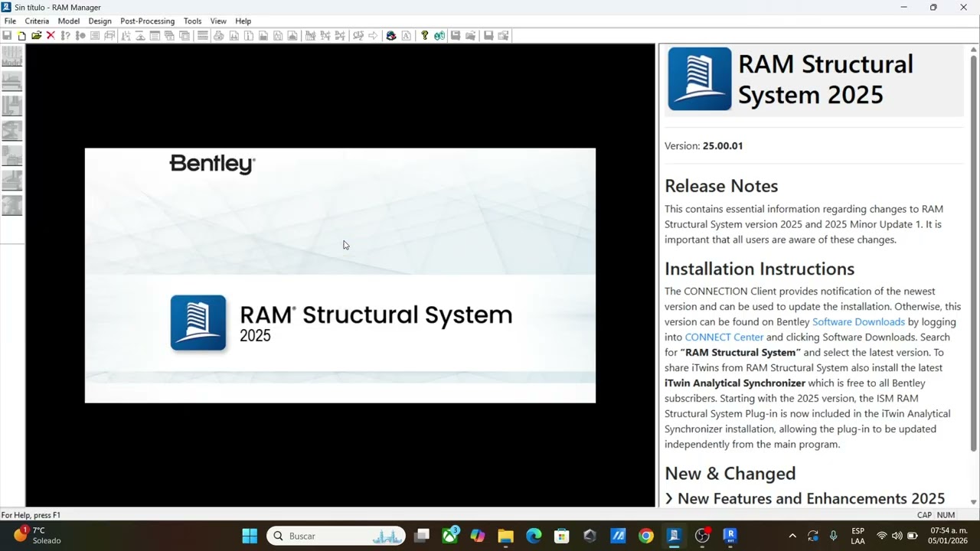The width and height of the screenshot is (980, 551).
Task: Open the File menu
Action: [10, 21]
